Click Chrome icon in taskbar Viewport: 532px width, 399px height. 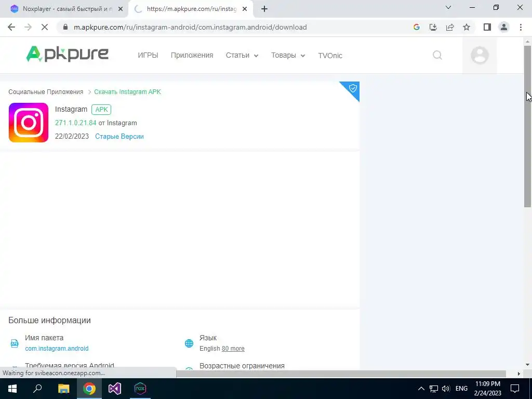tap(89, 389)
